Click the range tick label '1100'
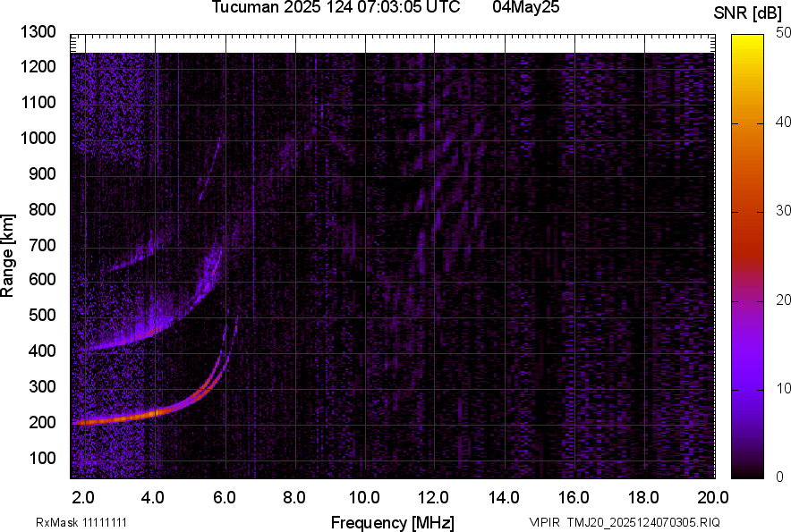Image resolution: width=791 pixels, height=532 pixels. point(38,102)
